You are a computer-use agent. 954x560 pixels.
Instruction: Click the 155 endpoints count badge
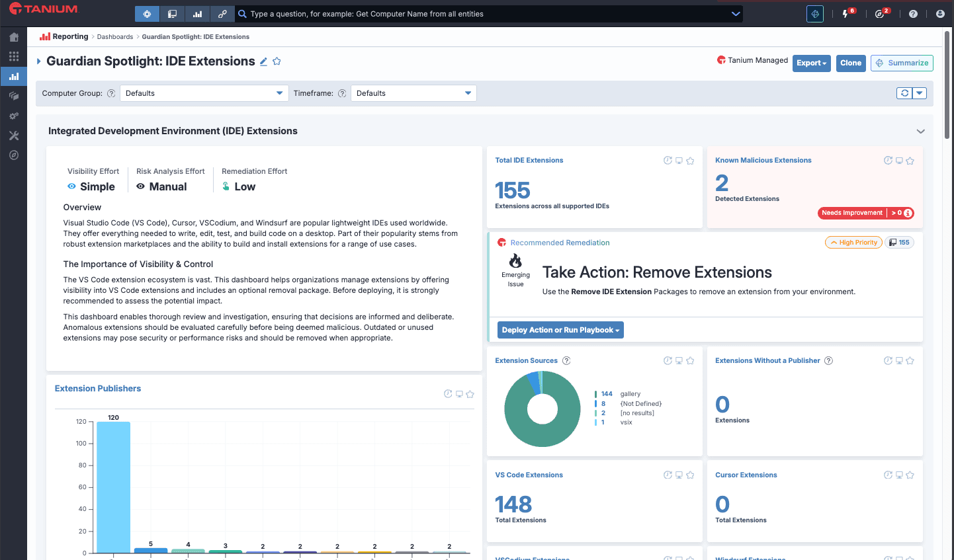click(x=900, y=243)
